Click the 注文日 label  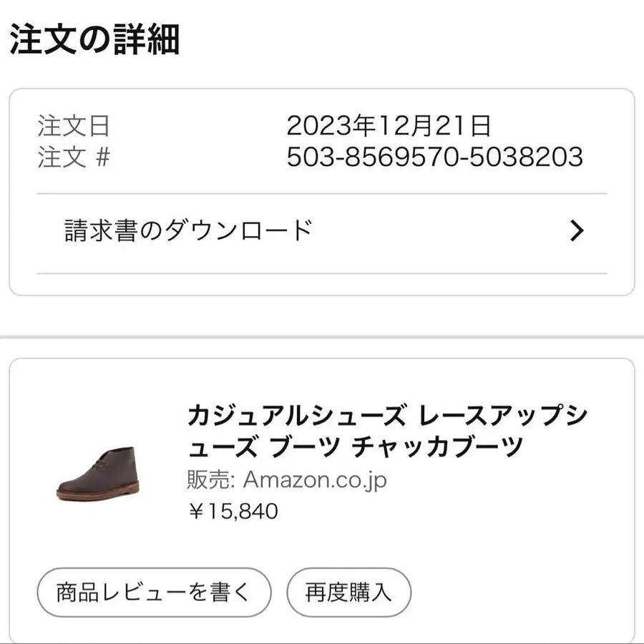pos(74,127)
